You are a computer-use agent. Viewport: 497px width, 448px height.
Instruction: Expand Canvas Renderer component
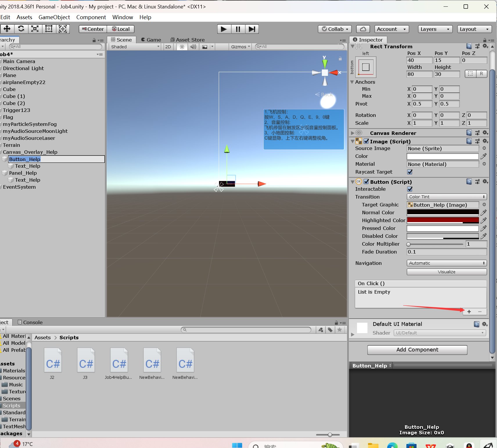(x=352, y=133)
